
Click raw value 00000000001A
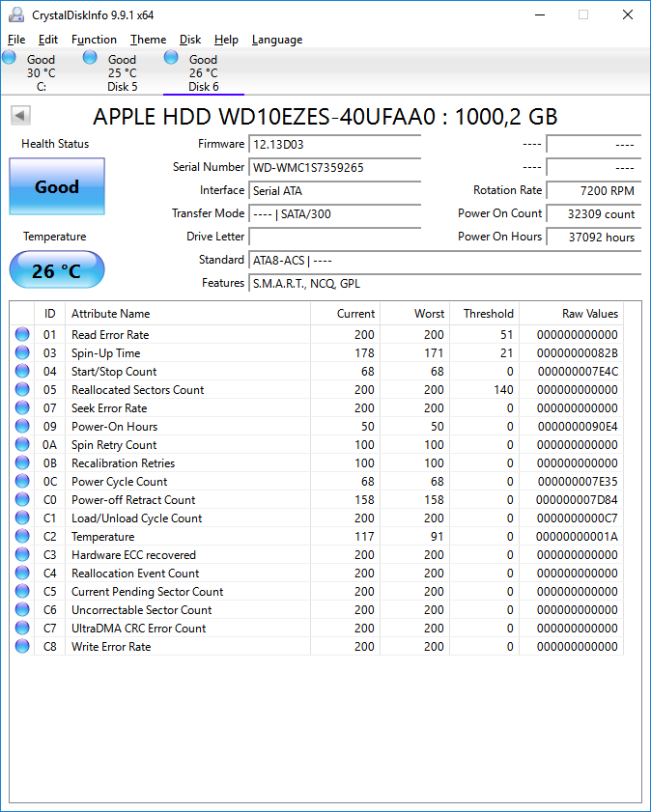[x=577, y=537]
